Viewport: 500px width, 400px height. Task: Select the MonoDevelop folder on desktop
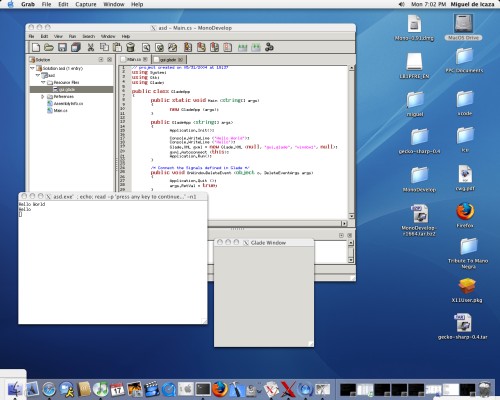(420, 179)
